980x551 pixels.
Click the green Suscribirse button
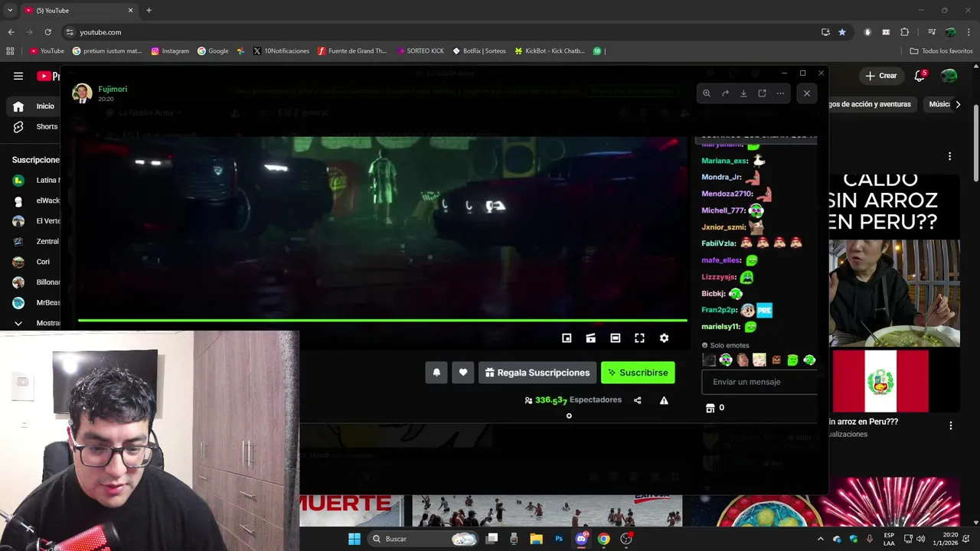638,373
